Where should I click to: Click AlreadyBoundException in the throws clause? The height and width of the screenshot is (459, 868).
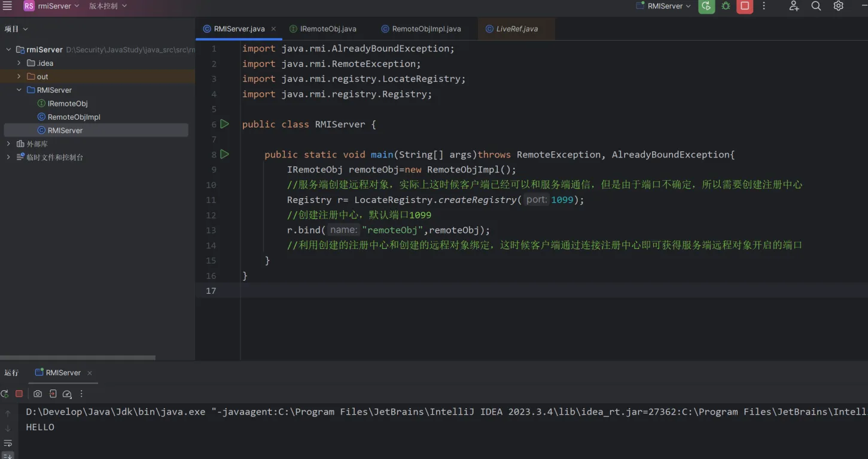coord(670,154)
